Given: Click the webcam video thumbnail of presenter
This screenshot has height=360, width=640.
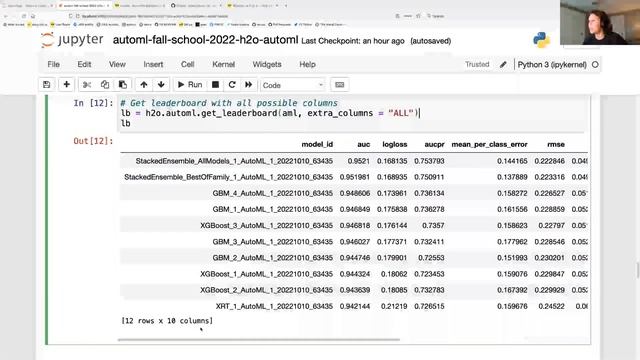Looking at the screenshot, I should click(x=600, y=22).
